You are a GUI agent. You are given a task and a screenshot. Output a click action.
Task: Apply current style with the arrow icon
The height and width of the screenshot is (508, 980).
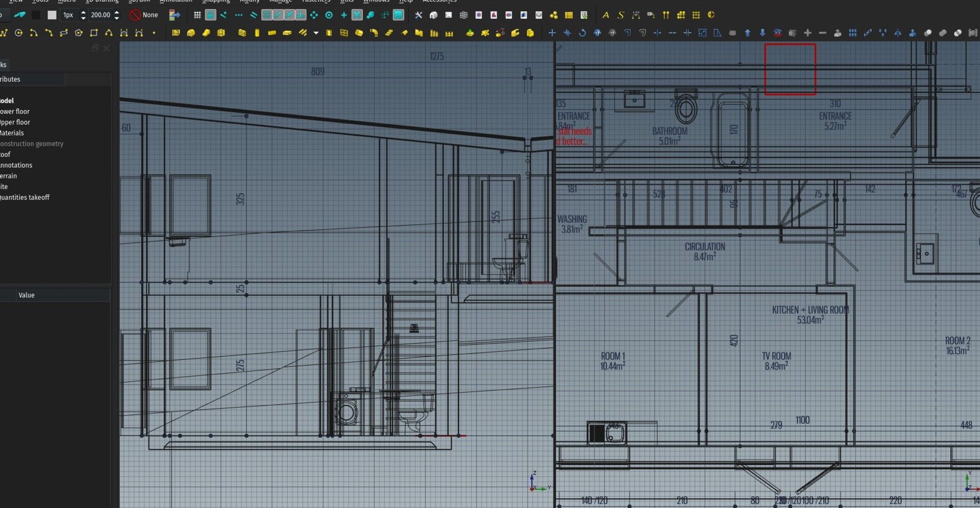pyautogui.click(x=175, y=15)
